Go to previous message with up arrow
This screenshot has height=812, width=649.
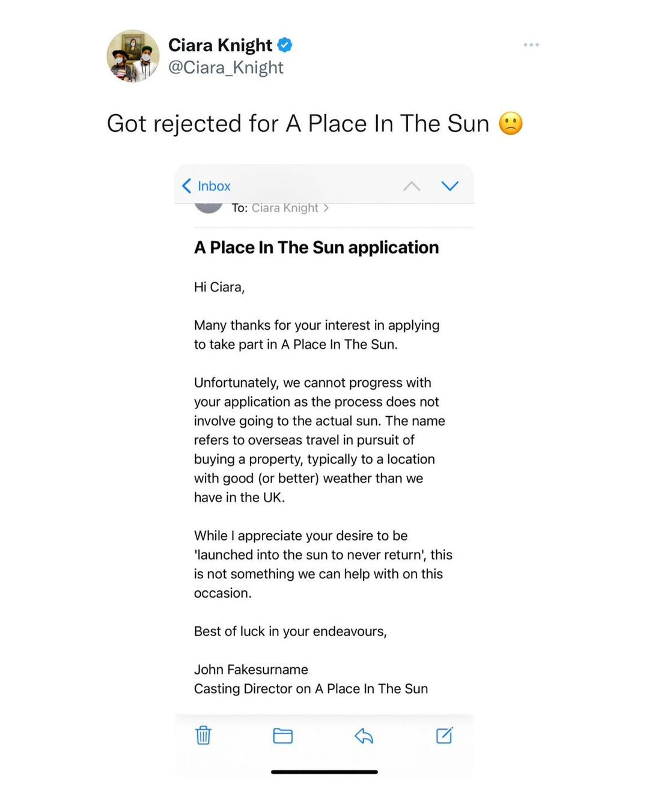412,186
